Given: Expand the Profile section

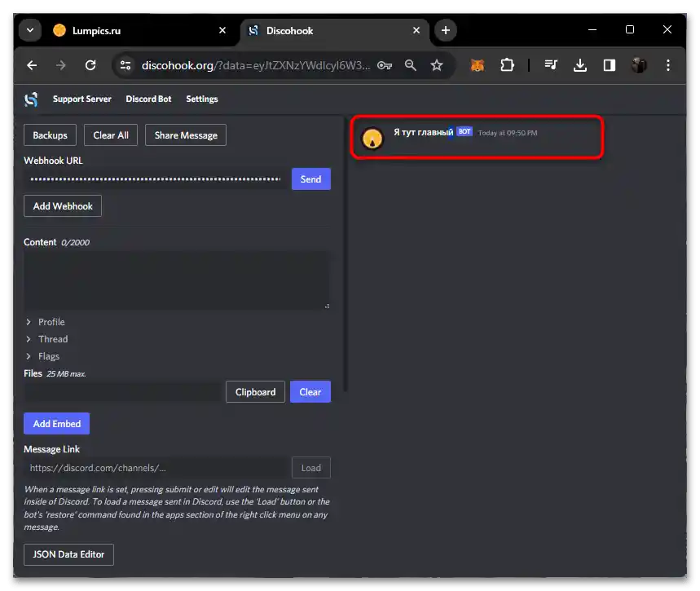Looking at the screenshot, I should [45, 322].
